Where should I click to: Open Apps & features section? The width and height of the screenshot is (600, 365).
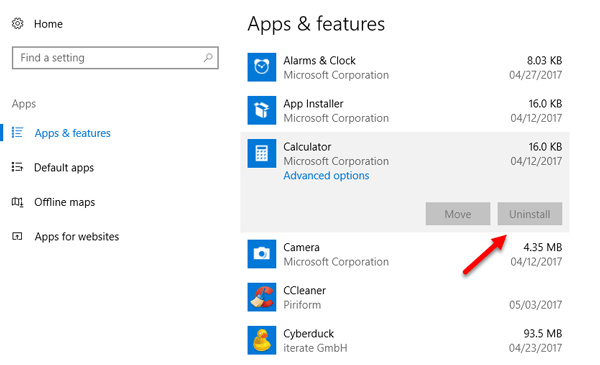coord(73,133)
